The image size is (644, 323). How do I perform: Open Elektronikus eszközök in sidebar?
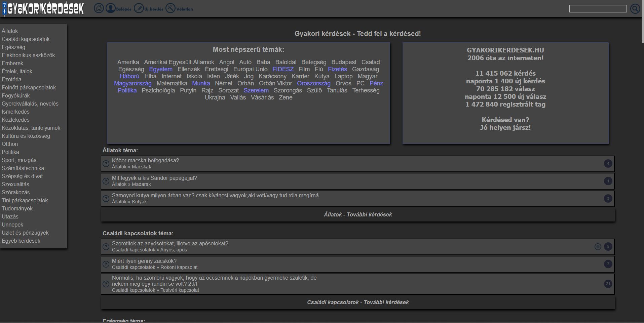[28, 55]
